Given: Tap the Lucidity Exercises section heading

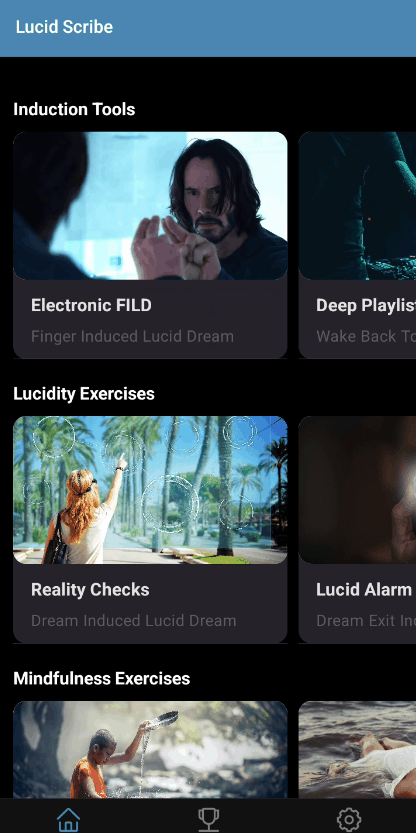Looking at the screenshot, I should (x=84, y=394).
